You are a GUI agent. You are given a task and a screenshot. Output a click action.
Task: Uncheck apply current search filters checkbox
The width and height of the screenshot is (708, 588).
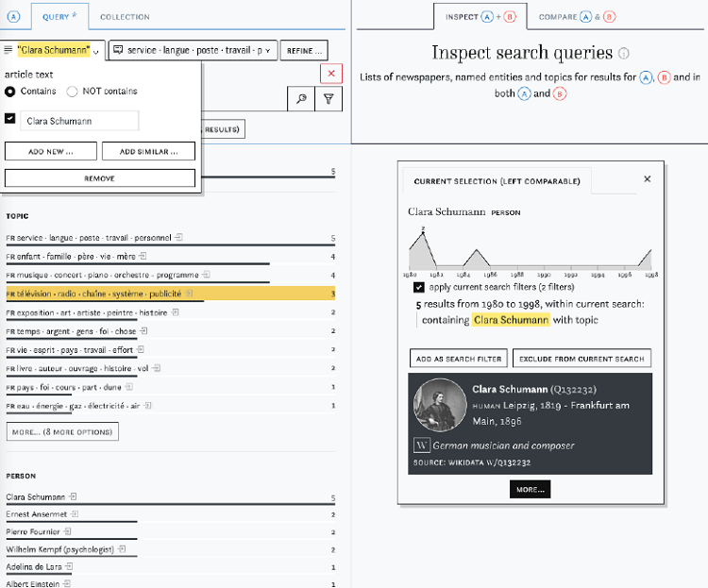(x=419, y=286)
